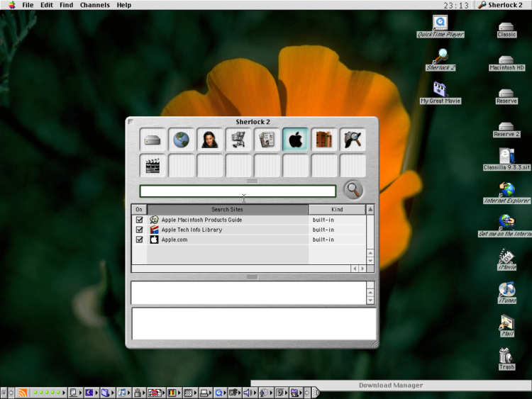Select the Apple logo channel
The image size is (532, 399).
pyautogui.click(x=296, y=140)
